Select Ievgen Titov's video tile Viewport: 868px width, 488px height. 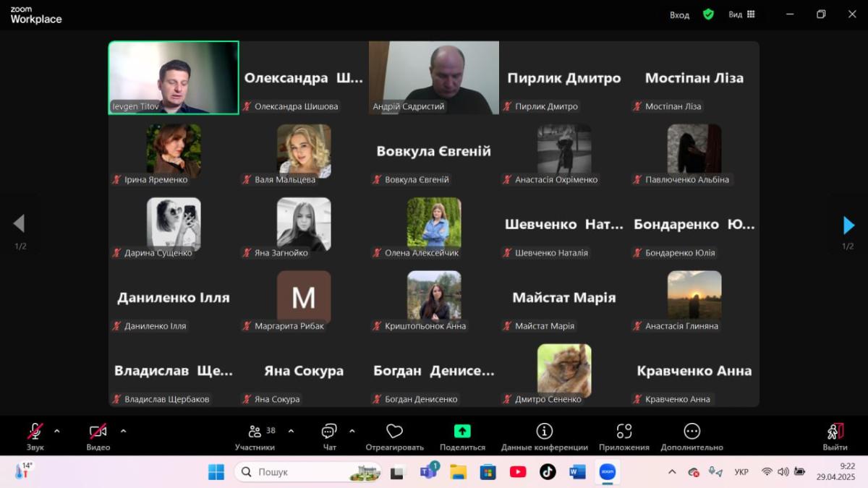tap(174, 77)
